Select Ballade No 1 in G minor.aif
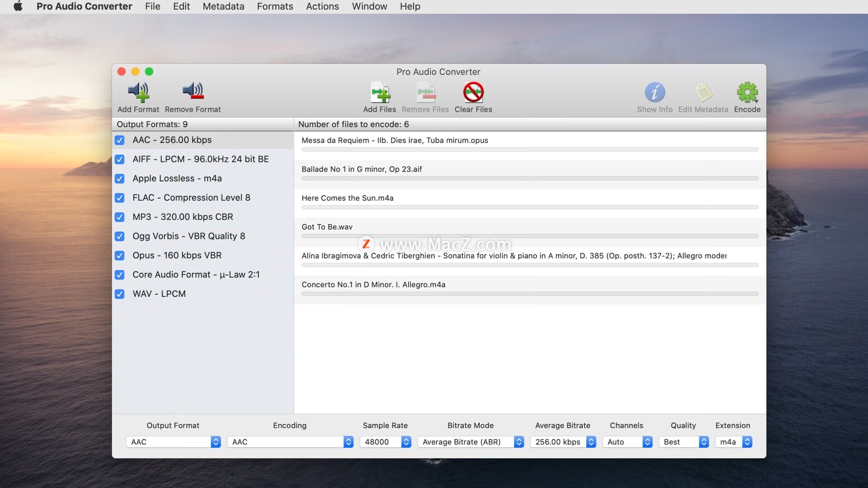The height and width of the screenshot is (488, 868). tap(530, 174)
